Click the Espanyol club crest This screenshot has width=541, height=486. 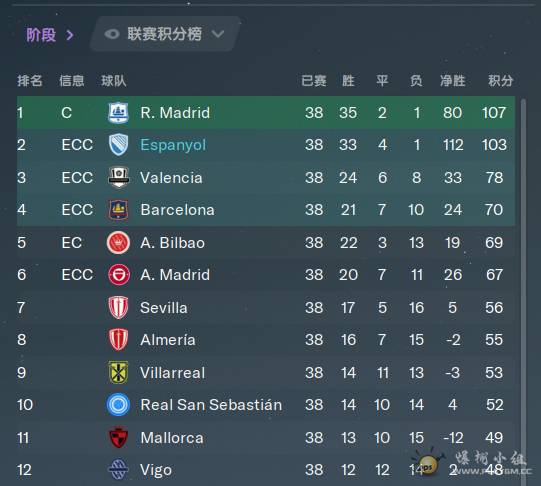(118, 145)
